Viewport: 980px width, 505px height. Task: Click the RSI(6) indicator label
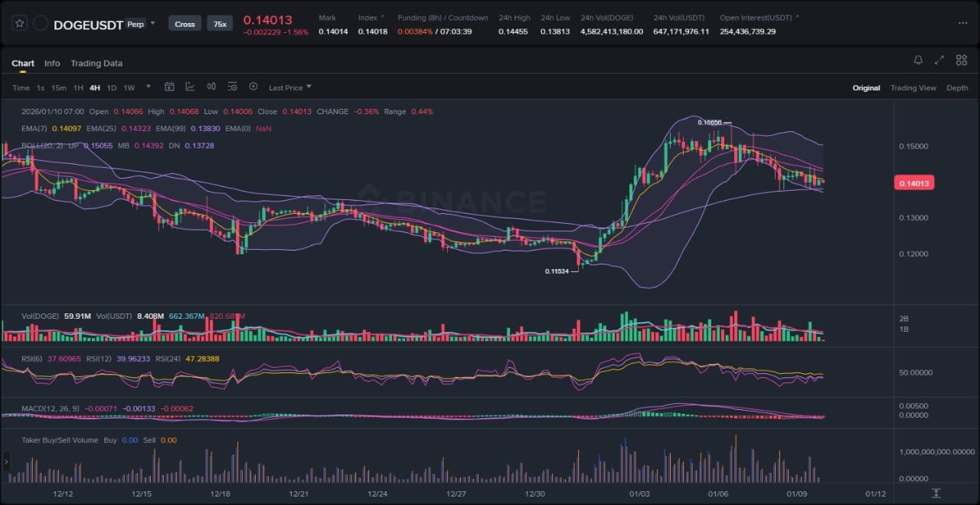click(x=32, y=359)
